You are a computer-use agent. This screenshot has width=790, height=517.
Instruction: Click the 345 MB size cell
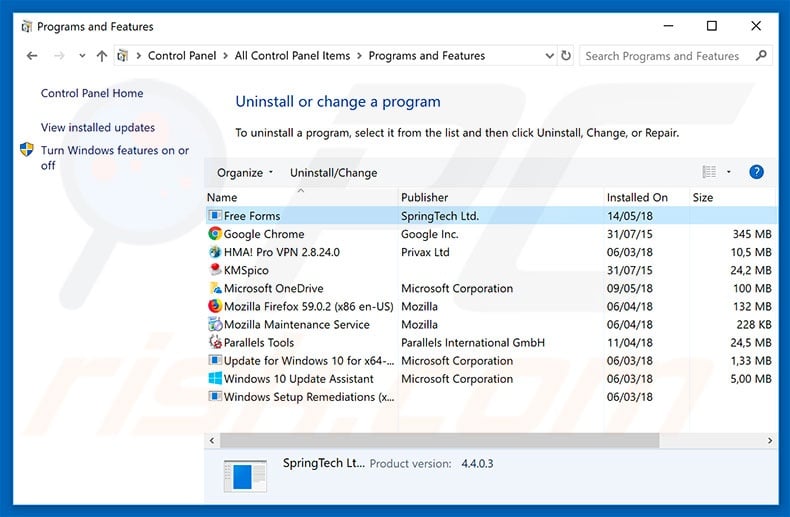point(752,234)
